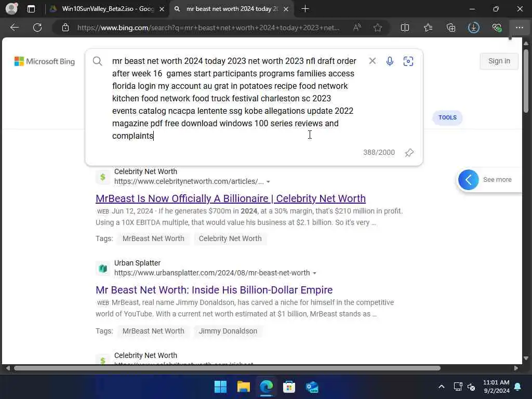The image size is (532, 399).
Task: Open File Explorer from taskbar
Action: [x=243, y=387]
